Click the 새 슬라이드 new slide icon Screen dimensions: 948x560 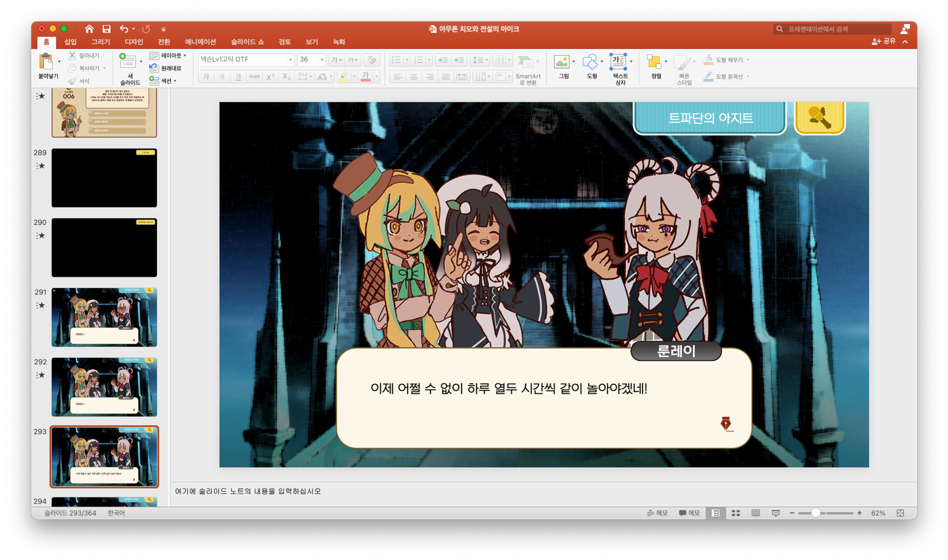[127, 62]
